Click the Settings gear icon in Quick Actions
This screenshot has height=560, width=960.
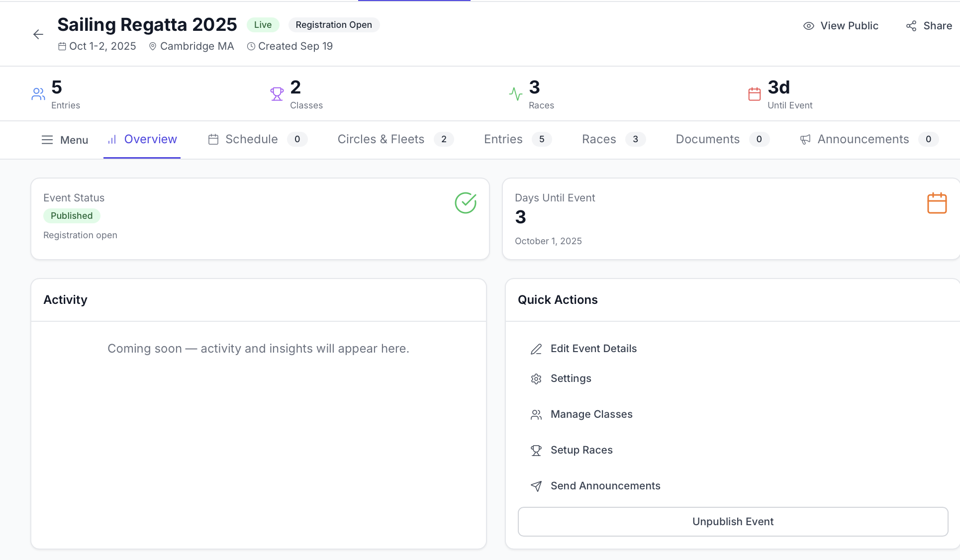tap(536, 378)
